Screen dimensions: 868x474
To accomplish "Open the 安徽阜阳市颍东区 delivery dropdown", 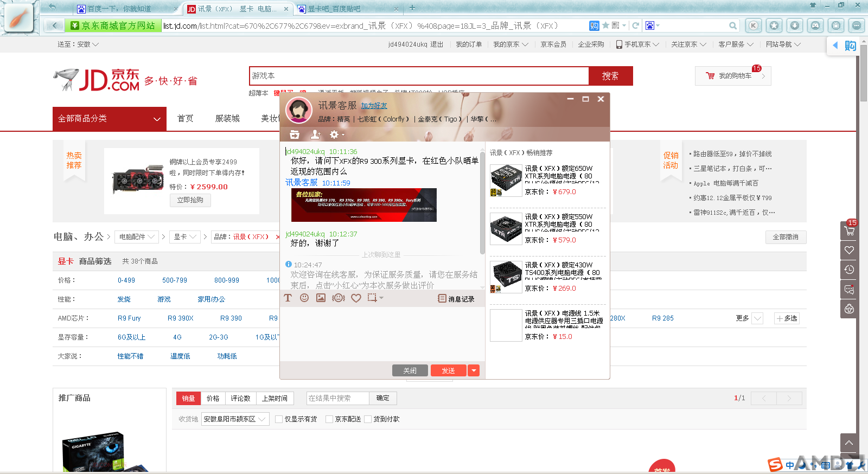I will 235,419.
